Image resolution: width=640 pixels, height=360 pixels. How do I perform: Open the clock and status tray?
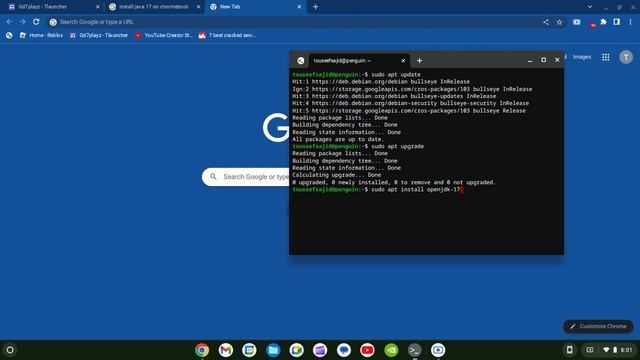tap(618, 350)
